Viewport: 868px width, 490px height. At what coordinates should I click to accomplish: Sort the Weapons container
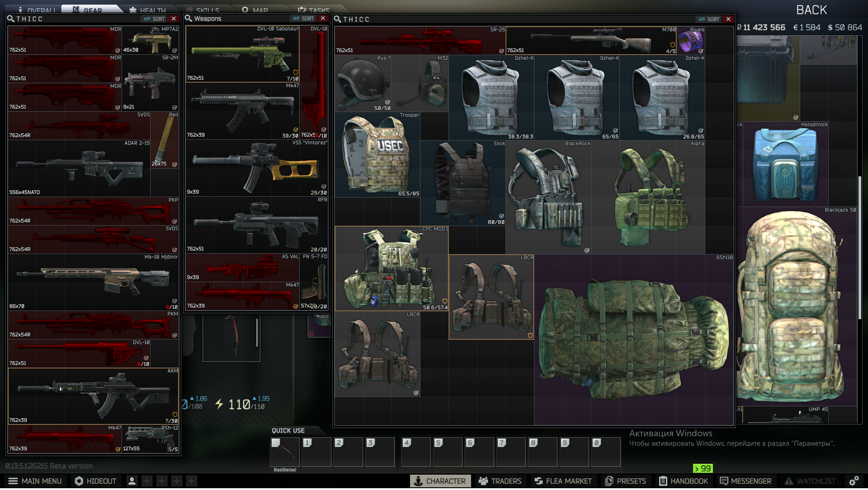[x=303, y=19]
